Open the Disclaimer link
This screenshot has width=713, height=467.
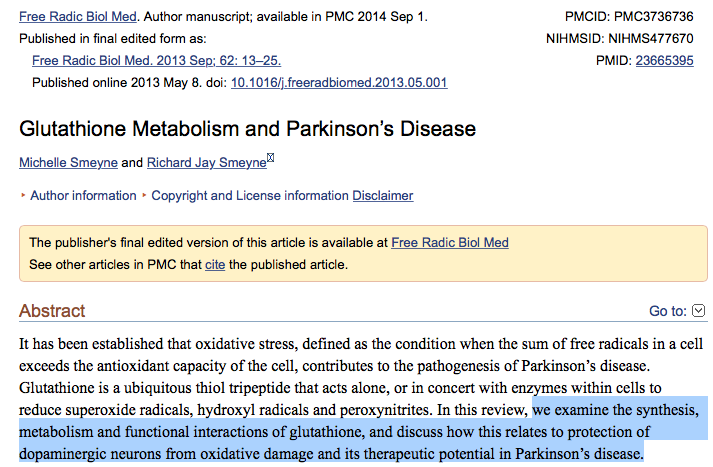pos(383,196)
